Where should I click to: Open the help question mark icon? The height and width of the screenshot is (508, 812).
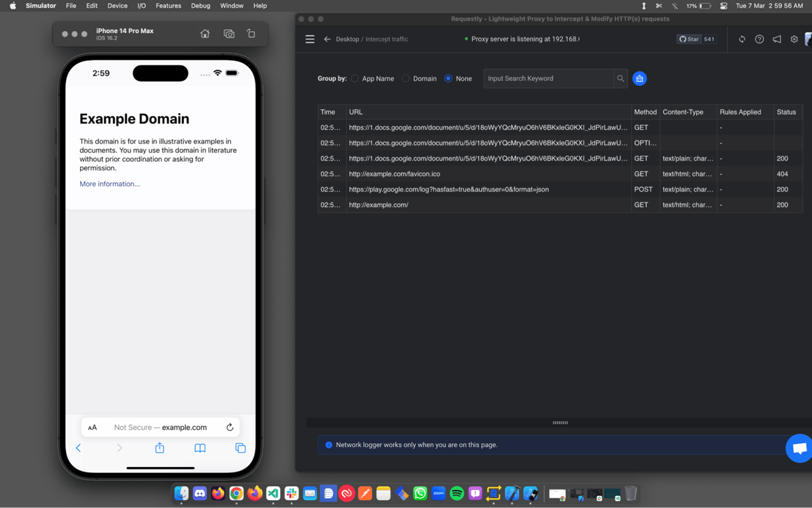[759, 39]
